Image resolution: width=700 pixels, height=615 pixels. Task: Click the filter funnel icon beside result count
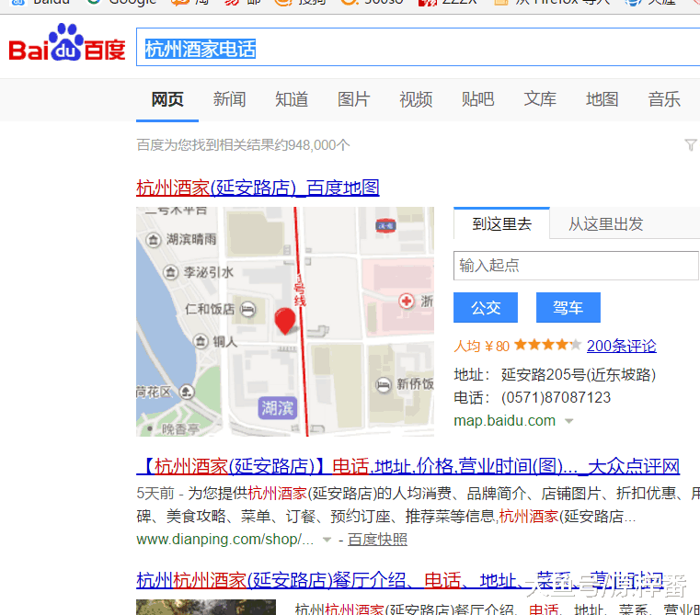690,145
